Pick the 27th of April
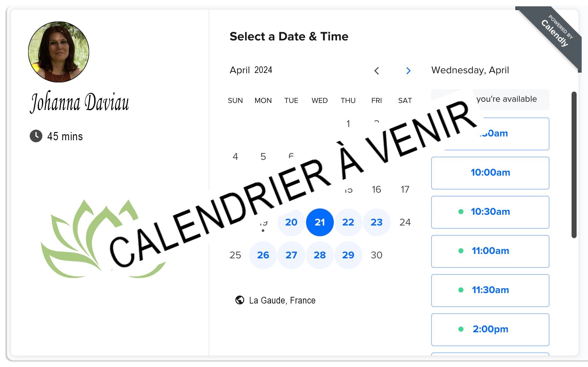 (291, 255)
